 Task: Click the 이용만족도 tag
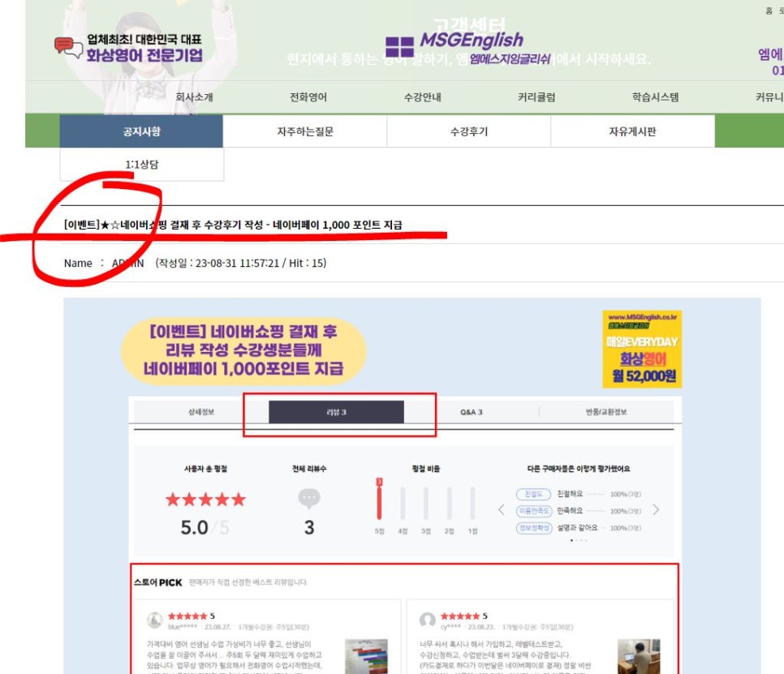coord(533,511)
